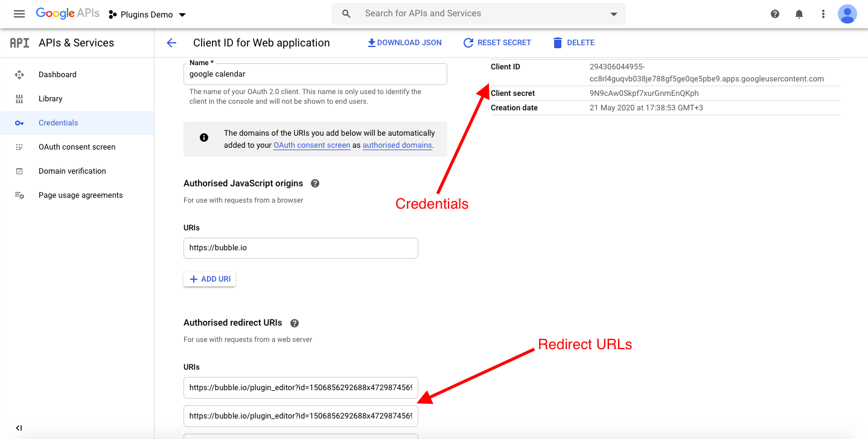Click the second redirect URI field
The height and width of the screenshot is (439, 868).
click(301, 416)
